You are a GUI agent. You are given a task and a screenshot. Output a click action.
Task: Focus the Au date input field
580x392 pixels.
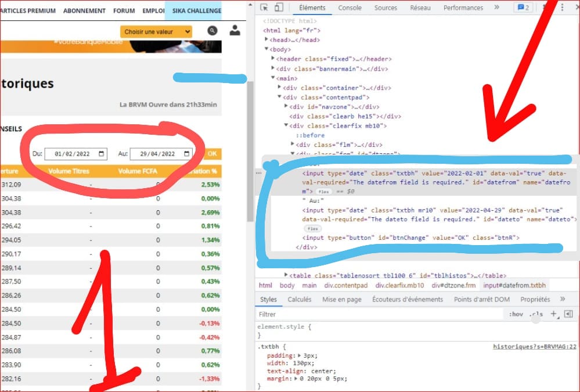click(x=161, y=154)
